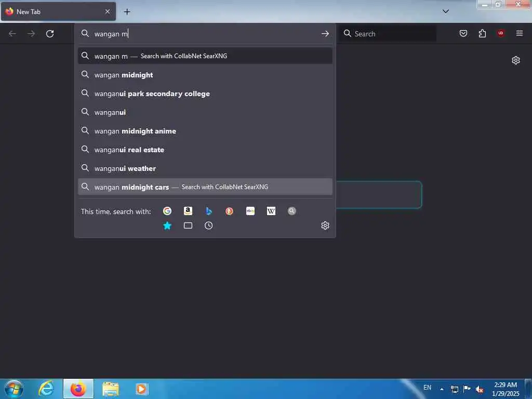Viewport: 532px width, 399px height.
Task: Search once with eBay engine icon
Action: [x=250, y=211]
